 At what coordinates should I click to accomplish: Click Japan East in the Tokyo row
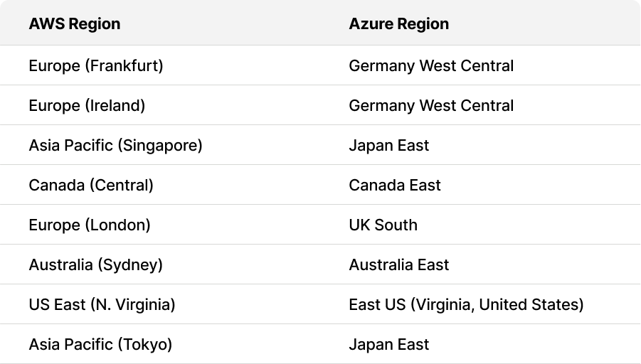pyautogui.click(x=389, y=344)
